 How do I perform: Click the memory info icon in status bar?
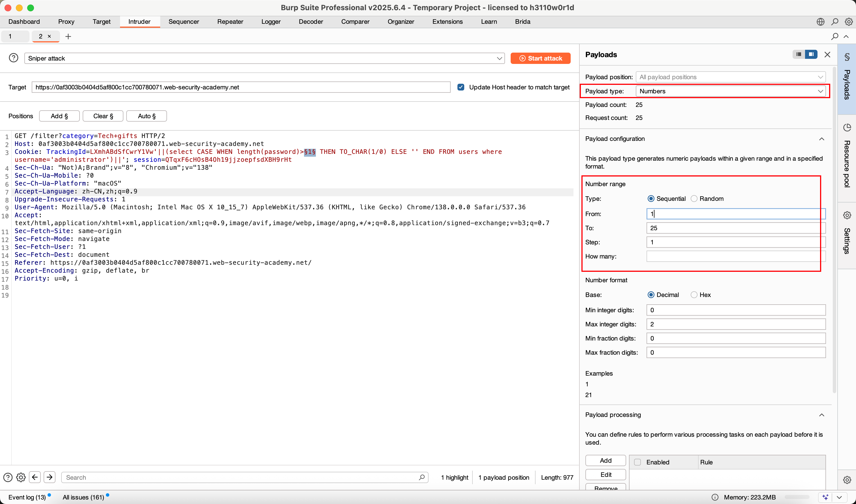coord(715,497)
